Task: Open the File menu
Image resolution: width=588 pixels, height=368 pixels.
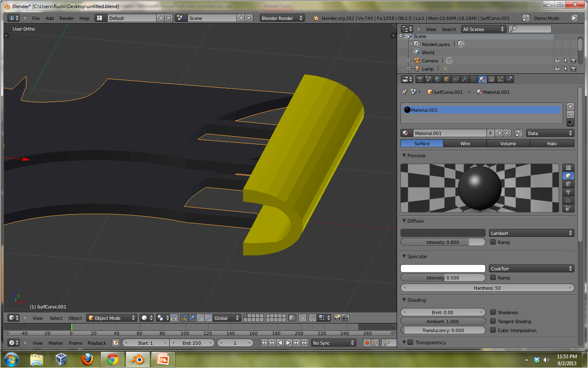Action: 36,18
